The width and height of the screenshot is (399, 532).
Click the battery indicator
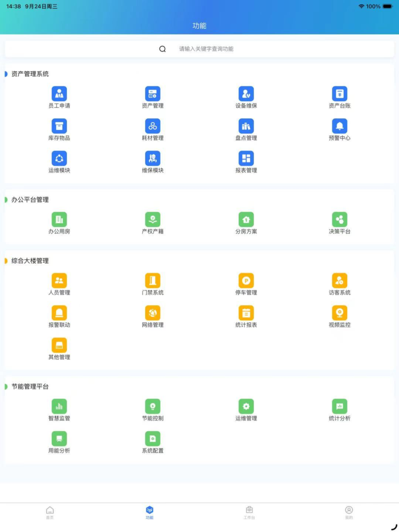coord(388,6)
